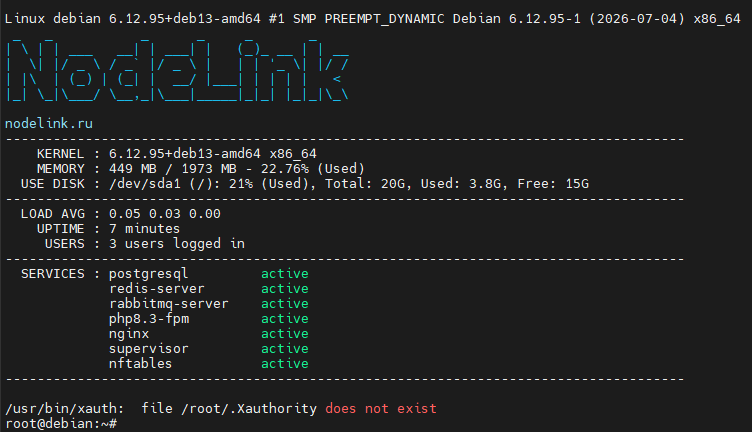Click the nodelink.ru link text
This screenshot has width=752, height=432.
click(x=48, y=124)
